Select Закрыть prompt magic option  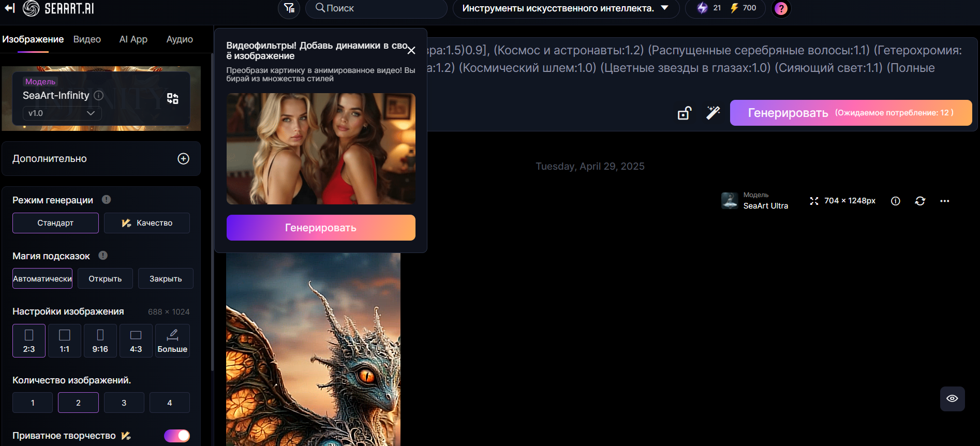166,278
